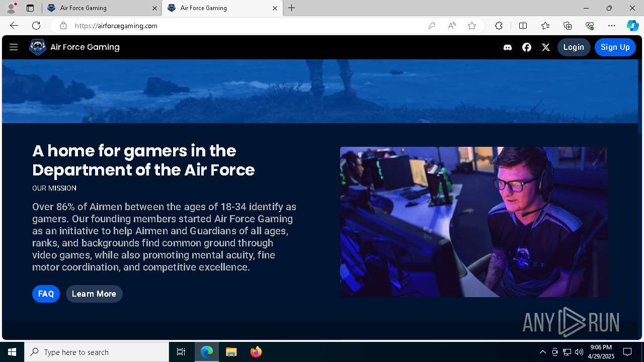Click the taskbar search box
The width and height of the screenshot is (644, 362).
[97, 352]
